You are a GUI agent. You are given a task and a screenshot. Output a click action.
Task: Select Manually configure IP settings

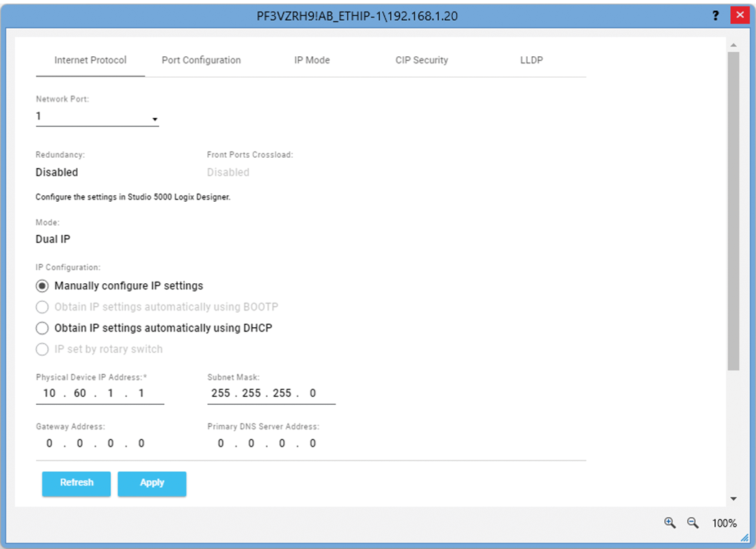(x=42, y=286)
